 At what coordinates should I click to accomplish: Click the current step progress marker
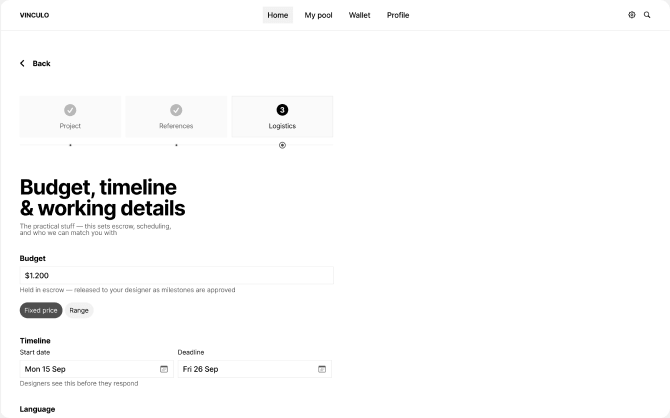tap(282, 145)
